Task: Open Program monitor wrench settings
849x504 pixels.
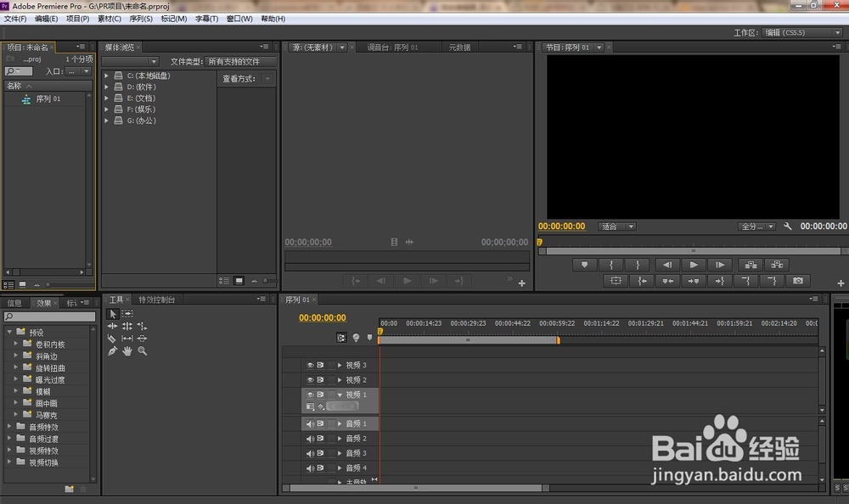Action: 788,227
